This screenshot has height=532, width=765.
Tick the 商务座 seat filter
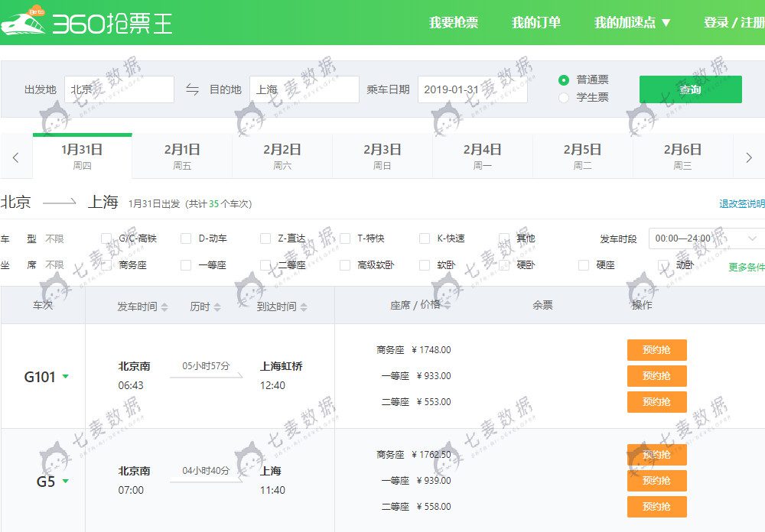pyautogui.click(x=106, y=265)
